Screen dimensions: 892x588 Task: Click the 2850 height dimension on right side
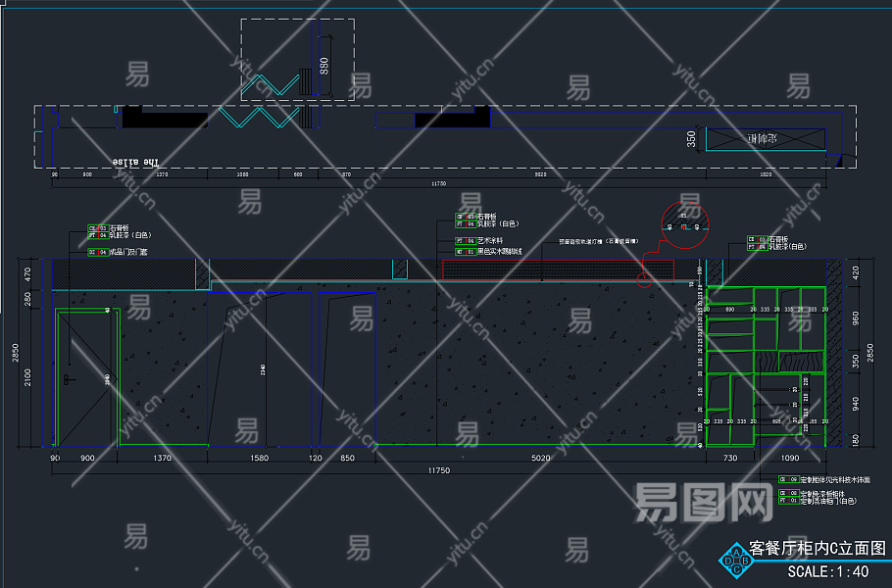[869, 353]
